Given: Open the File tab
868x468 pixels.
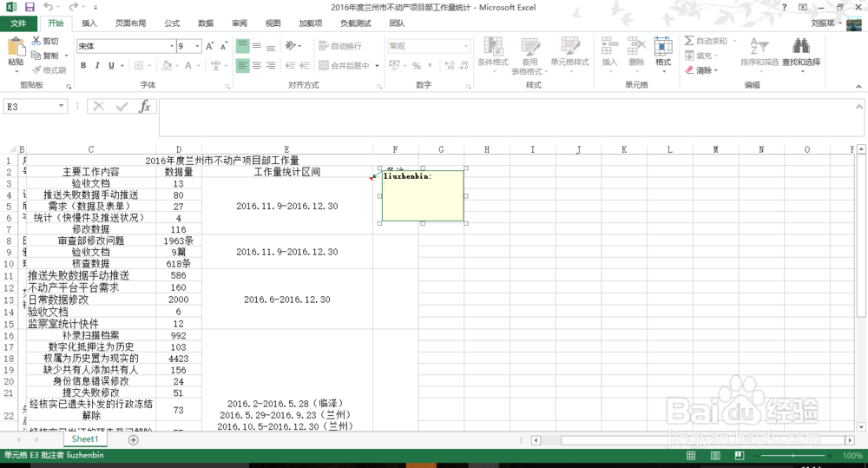Looking at the screenshot, I should pyautogui.click(x=18, y=23).
